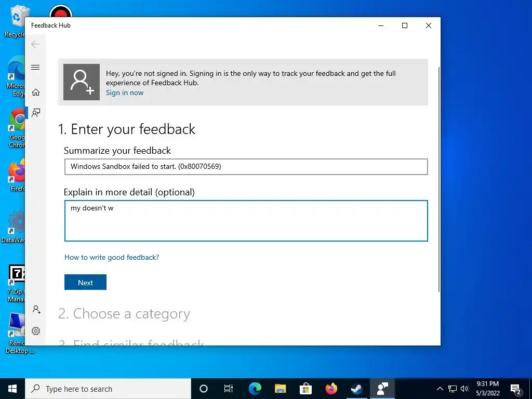Select Recycle Bin desktop icon
This screenshot has height=399, width=532.
coord(15,22)
